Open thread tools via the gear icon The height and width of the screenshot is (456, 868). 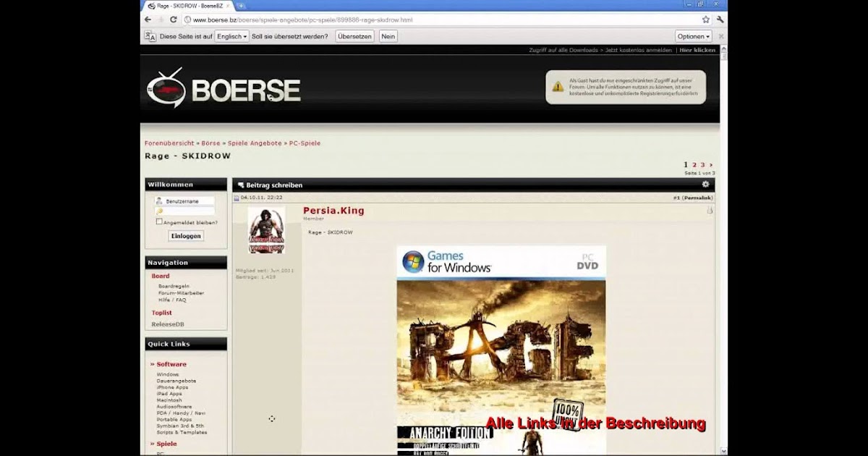coord(705,185)
